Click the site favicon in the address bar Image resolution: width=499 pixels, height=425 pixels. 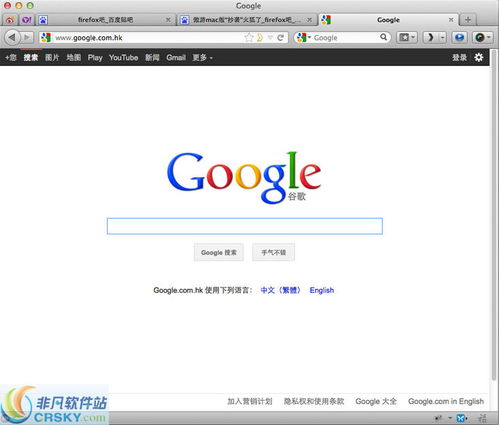46,37
